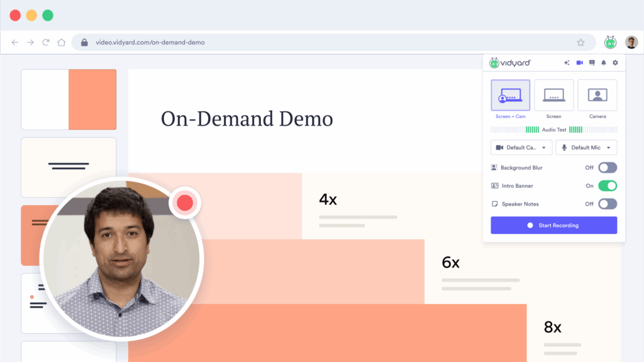Click the home icon in browser toolbar
The width and height of the screenshot is (644, 362).
61,43
